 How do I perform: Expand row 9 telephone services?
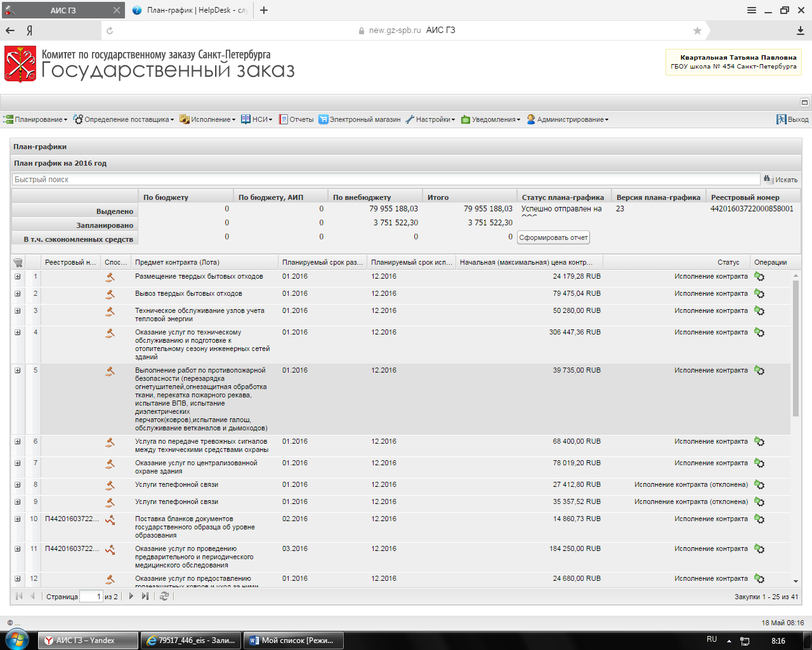18,502
